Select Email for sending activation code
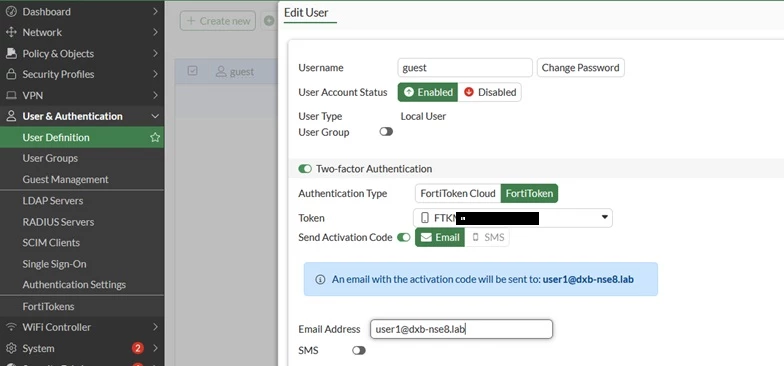The image size is (784, 366). (440, 238)
